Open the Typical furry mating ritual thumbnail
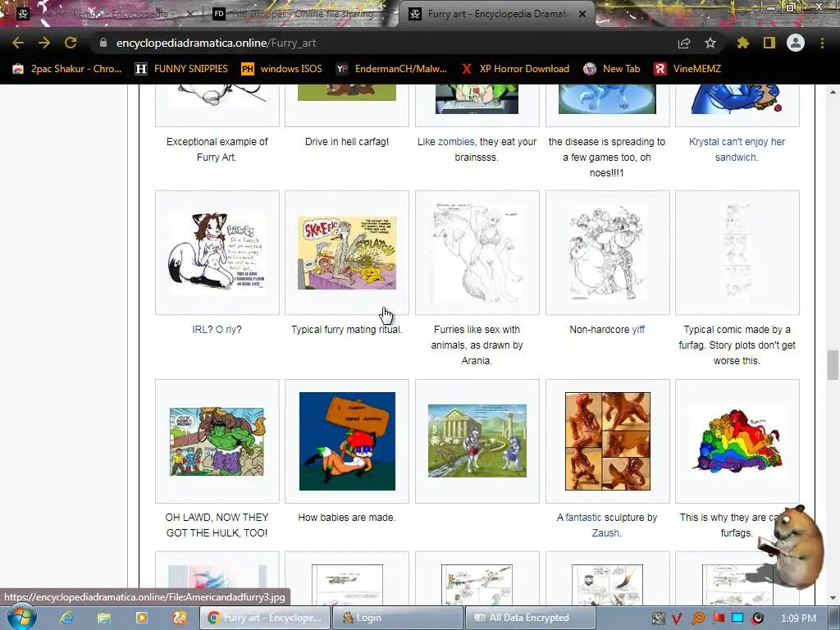Screen dimensions: 840x630 tap(347, 253)
